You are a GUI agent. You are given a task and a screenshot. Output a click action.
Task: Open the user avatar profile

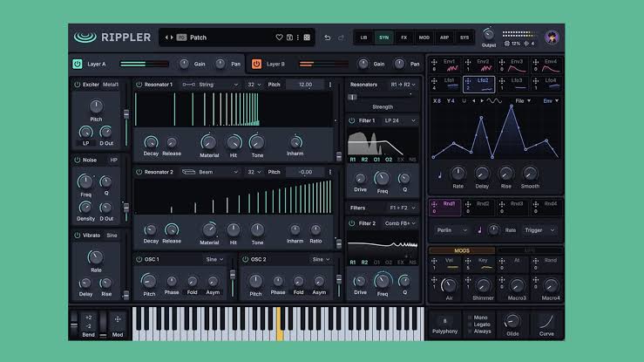point(552,38)
